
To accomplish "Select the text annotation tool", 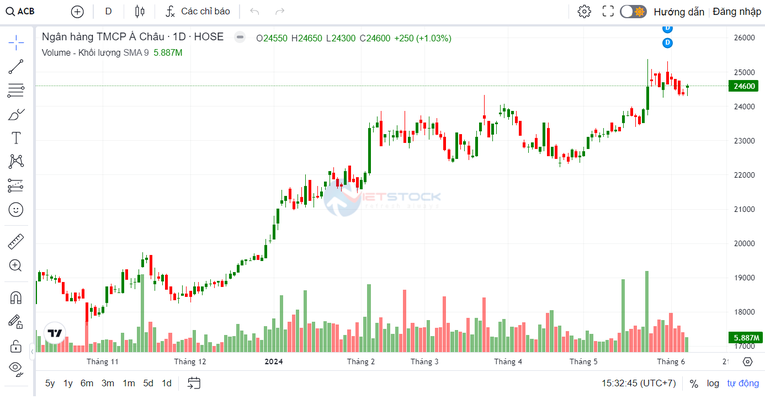I will click(x=16, y=138).
